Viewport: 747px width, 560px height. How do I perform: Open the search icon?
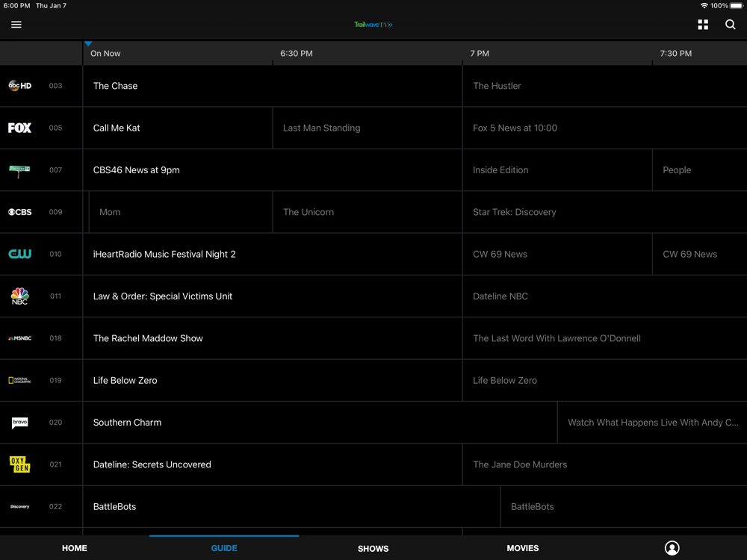(730, 25)
